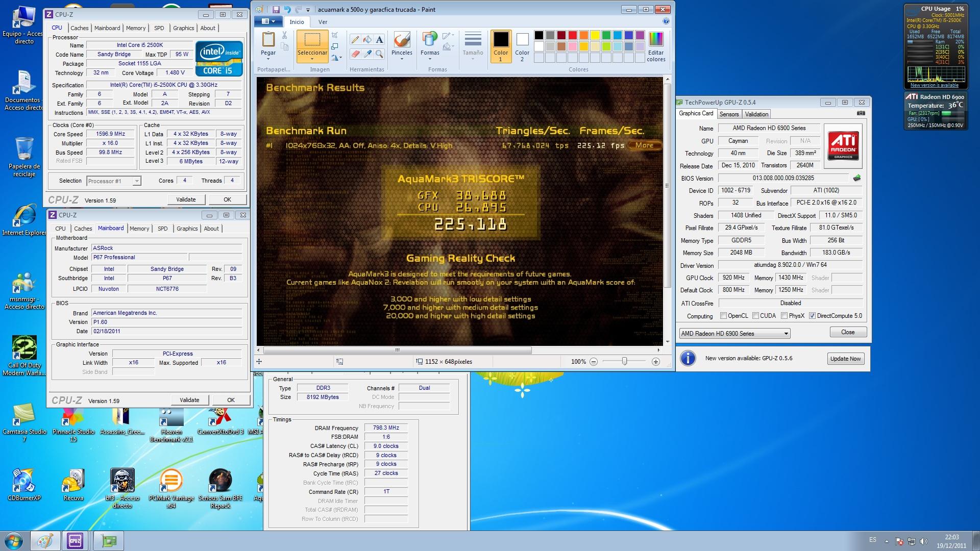Click Update Now in GPU-Z notice
Viewport: 980px width, 551px height.
coord(845,359)
